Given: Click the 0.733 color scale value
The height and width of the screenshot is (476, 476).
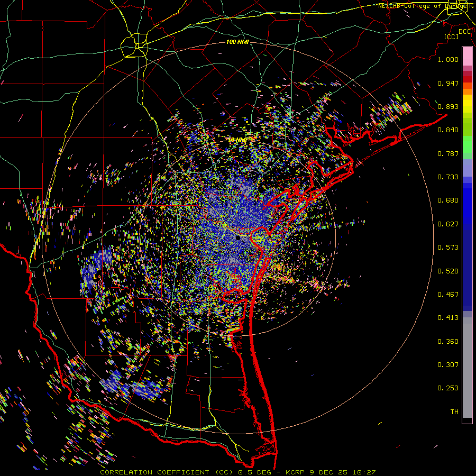Looking at the screenshot, I should (448, 177).
